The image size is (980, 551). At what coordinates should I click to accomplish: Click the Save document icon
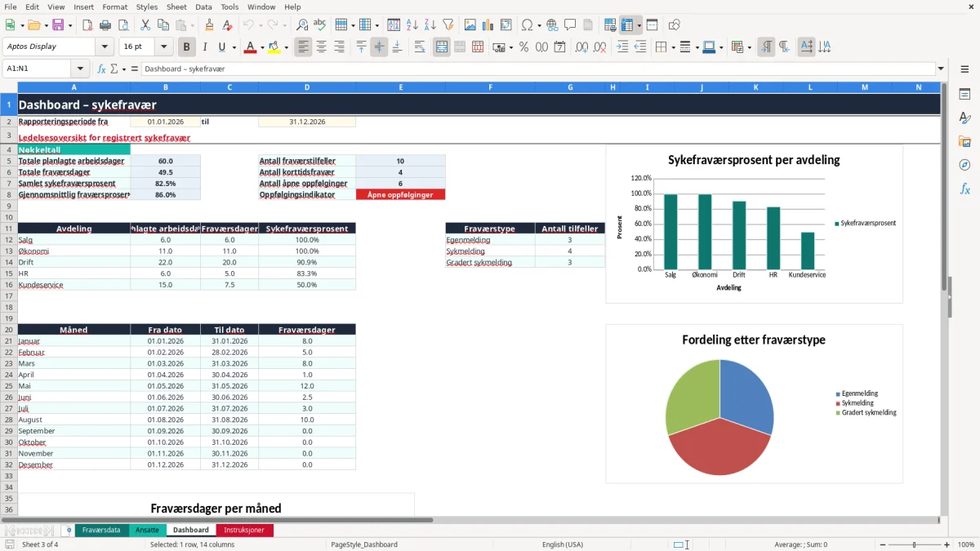[58, 25]
